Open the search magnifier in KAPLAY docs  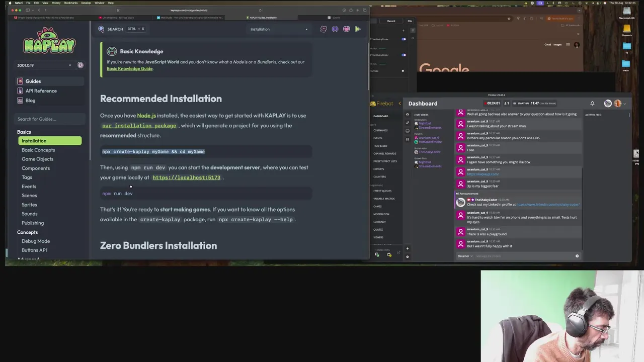pos(101,29)
